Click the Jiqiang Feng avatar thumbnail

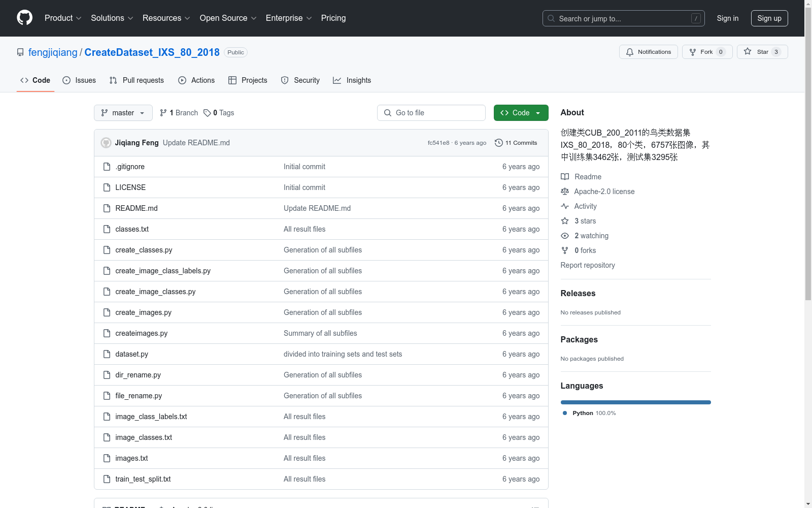click(106, 143)
